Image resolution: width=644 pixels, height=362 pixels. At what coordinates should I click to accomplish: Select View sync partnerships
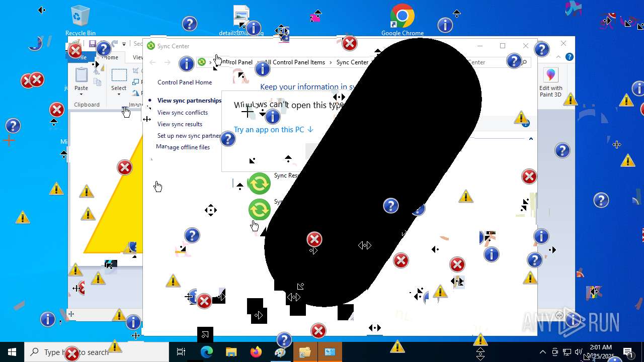click(189, 101)
